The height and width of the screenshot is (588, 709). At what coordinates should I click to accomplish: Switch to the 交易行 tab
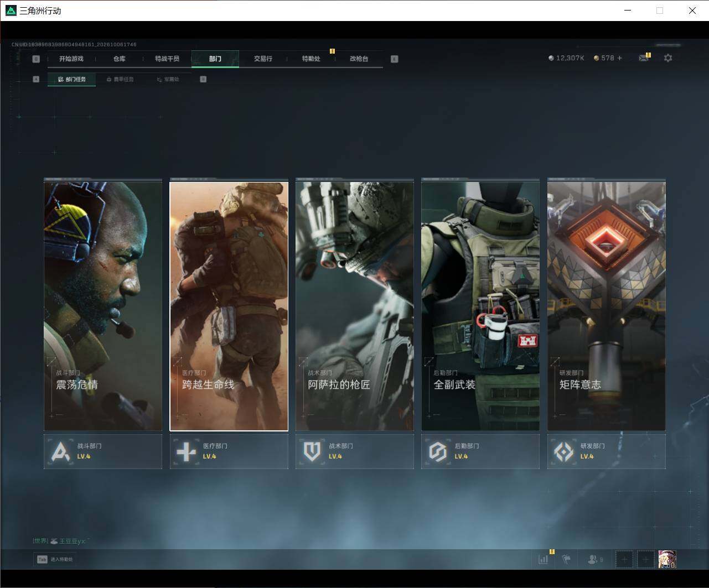[x=263, y=59]
